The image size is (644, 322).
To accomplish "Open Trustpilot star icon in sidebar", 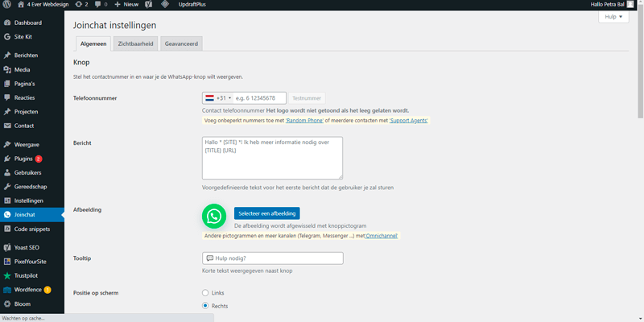I will tap(7, 275).
